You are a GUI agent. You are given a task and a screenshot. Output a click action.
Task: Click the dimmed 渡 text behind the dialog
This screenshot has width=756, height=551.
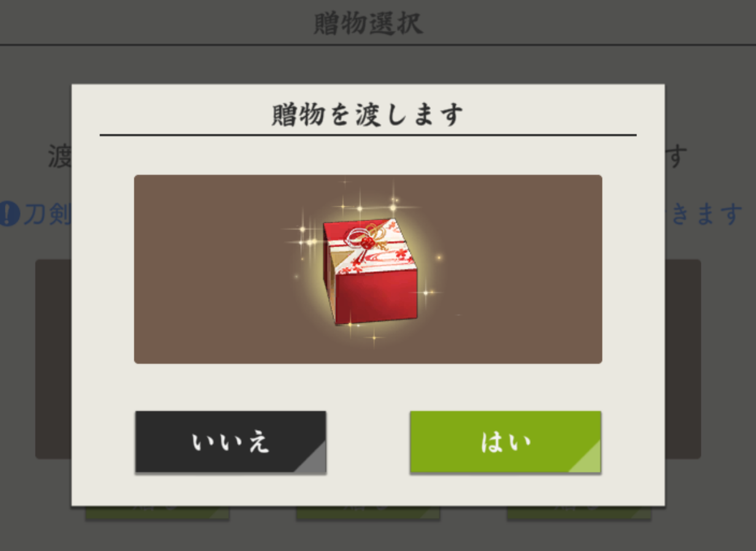[60, 157]
